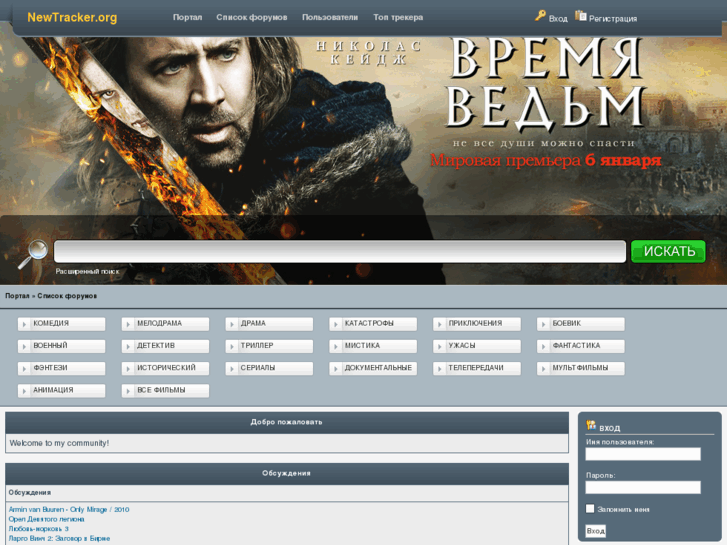
Task: Select the ДЕТЕКТИВ genre button
Action: coord(166,346)
